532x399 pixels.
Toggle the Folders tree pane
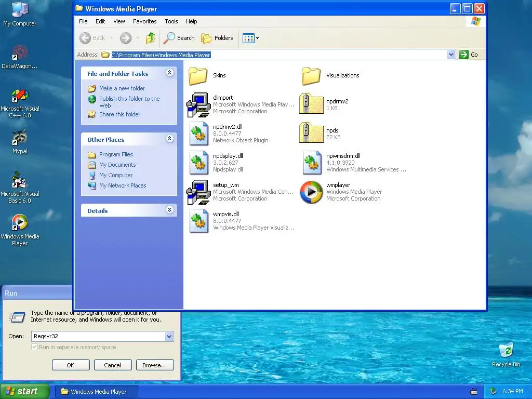point(217,38)
